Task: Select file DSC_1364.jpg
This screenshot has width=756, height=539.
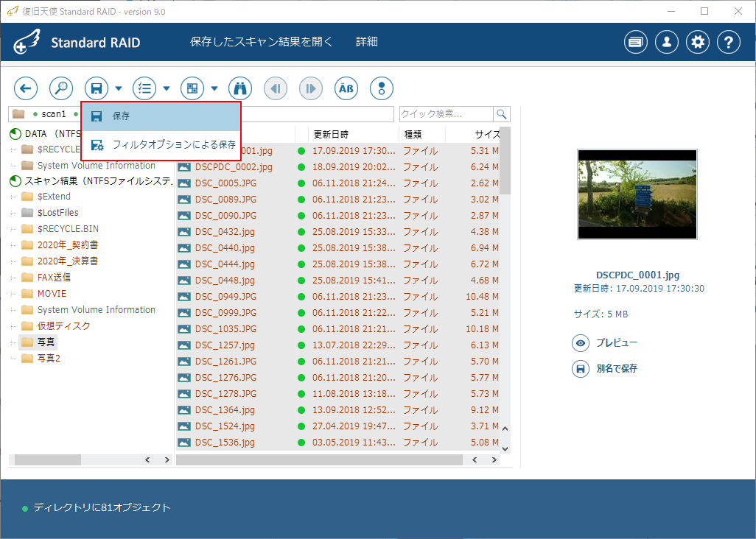Action: tap(225, 410)
